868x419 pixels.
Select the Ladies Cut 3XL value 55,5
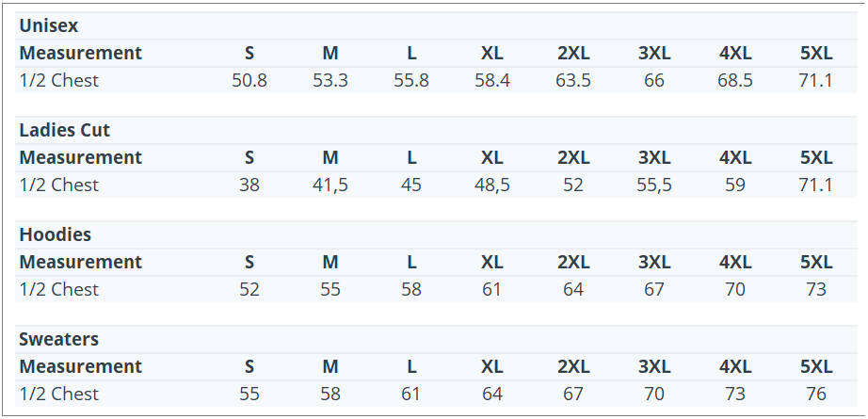(x=654, y=185)
